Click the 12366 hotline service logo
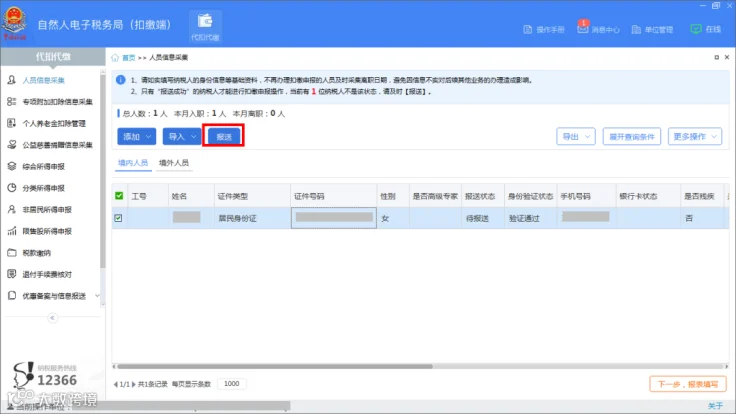Screen dimensions: 736x414 [45, 376]
